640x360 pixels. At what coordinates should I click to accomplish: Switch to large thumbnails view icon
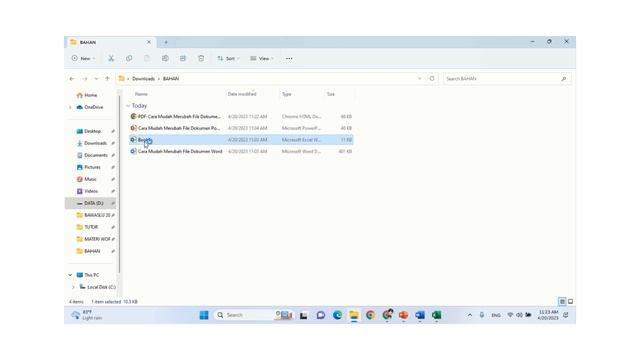(570, 302)
